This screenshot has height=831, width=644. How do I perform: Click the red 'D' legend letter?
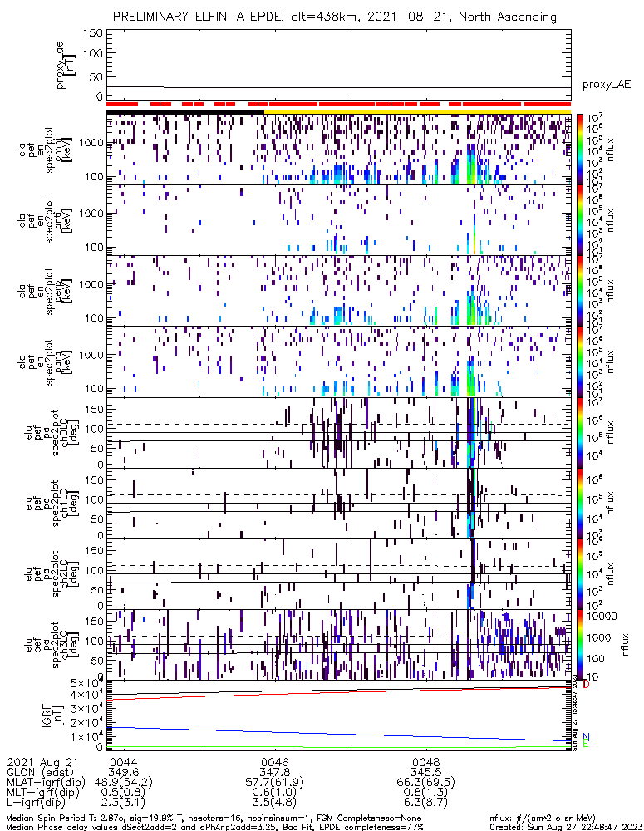[586, 684]
